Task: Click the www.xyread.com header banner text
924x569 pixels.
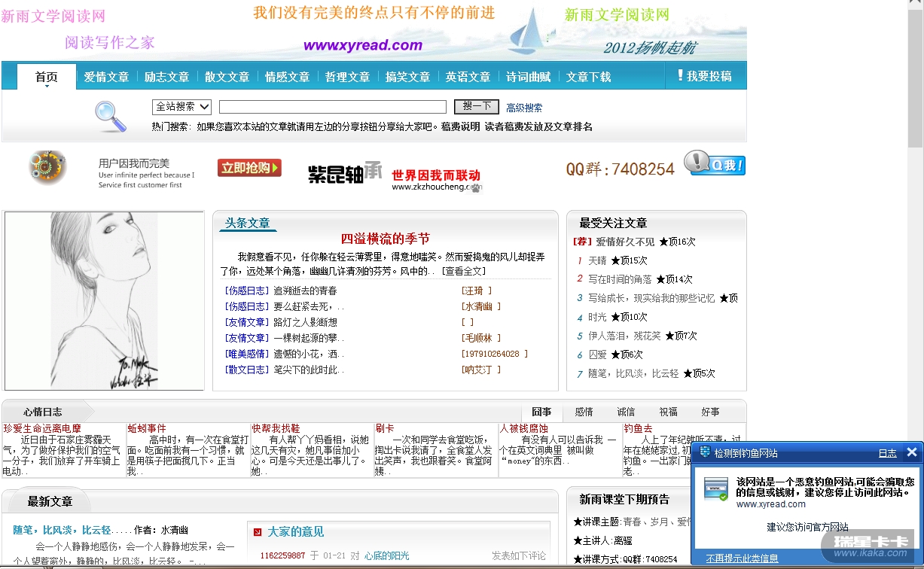Action: pyautogui.click(x=363, y=45)
